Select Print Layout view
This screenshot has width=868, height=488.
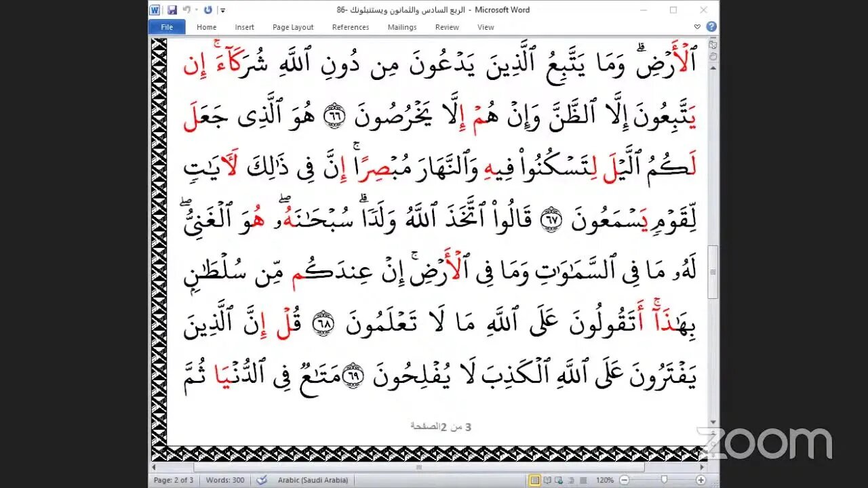(535, 480)
